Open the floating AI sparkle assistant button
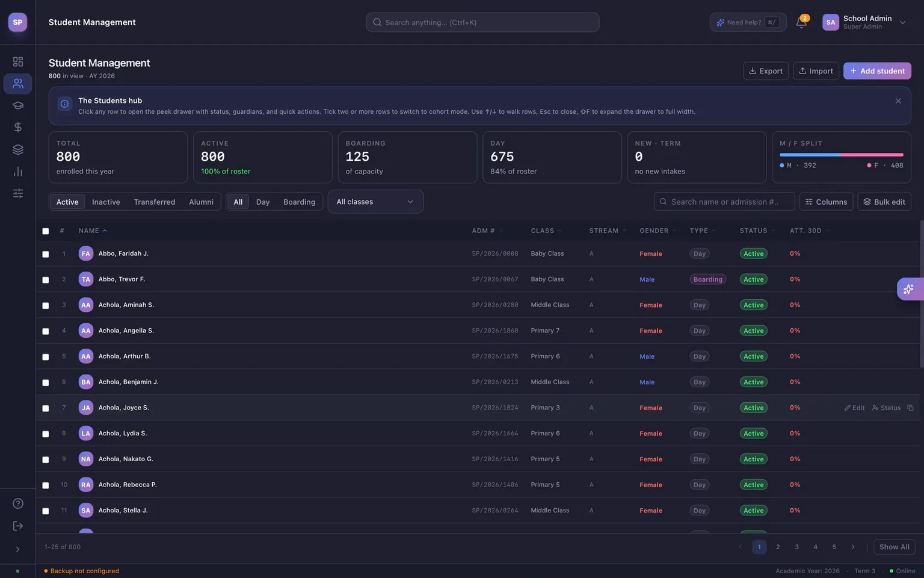The height and width of the screenshot is (578, 924). [909, 289]
